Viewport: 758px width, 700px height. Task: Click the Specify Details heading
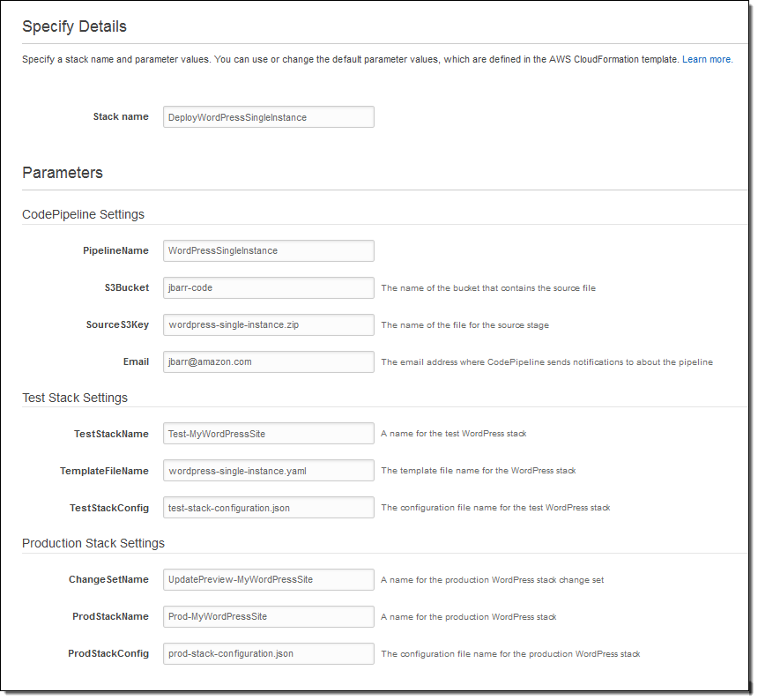point(74,26)
